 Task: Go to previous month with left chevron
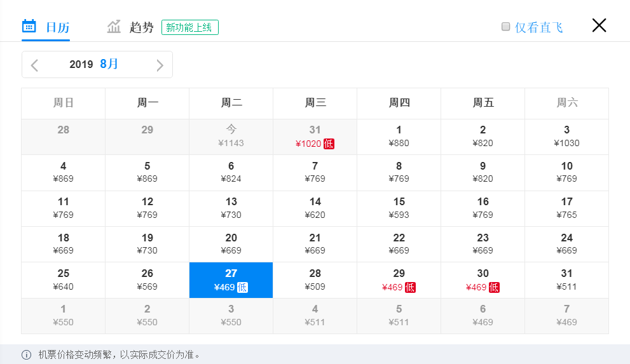click(34, 65)
